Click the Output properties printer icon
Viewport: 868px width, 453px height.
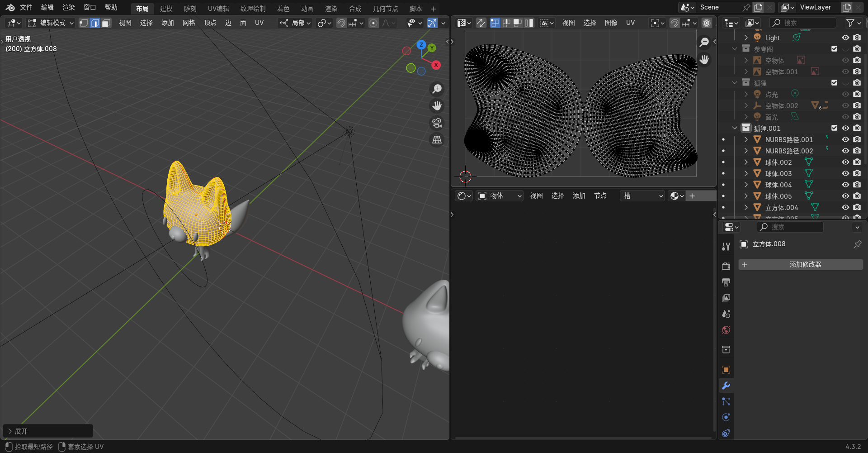pyautogui.click(x=726, y=282)
